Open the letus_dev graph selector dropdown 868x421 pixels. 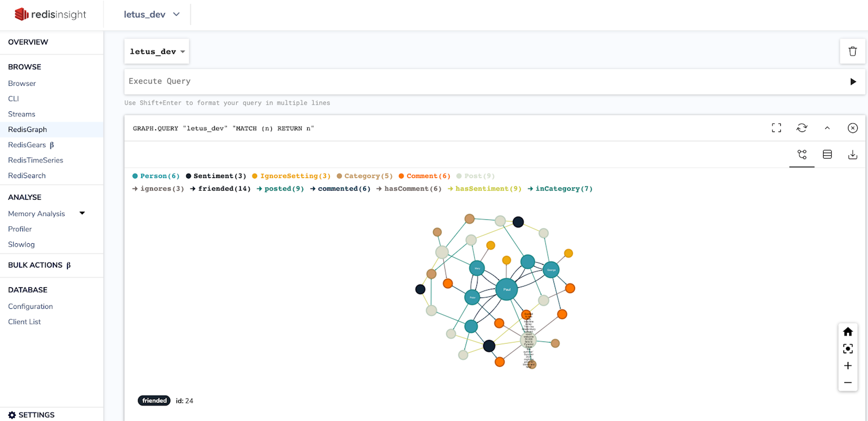[157, 52]
